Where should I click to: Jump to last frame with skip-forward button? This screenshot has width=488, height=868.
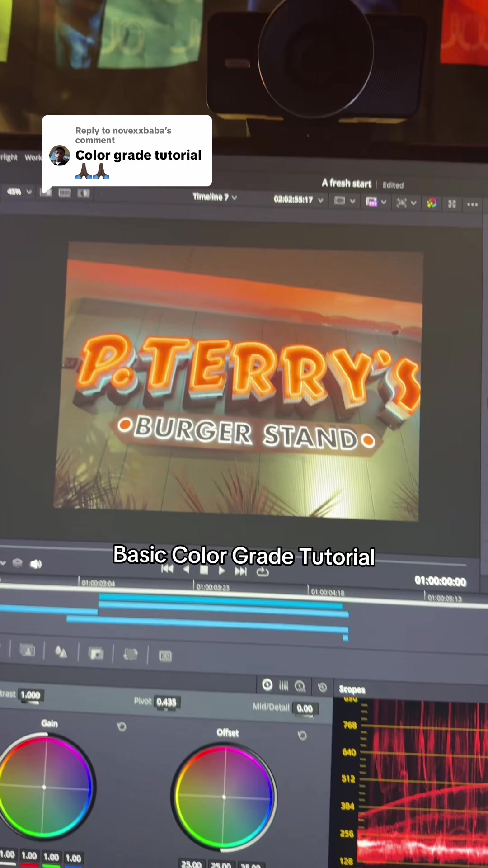tap(241, 572)
